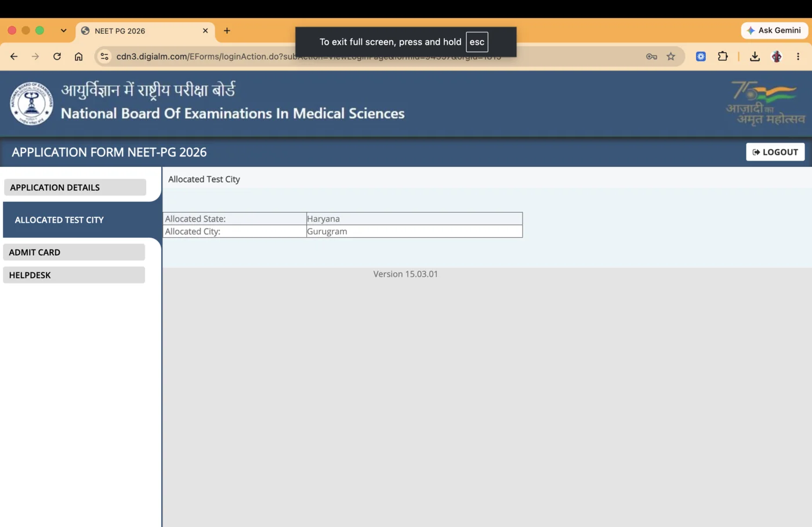Click the Allocated Test City heading
The image size is (812, 527).
204,179
